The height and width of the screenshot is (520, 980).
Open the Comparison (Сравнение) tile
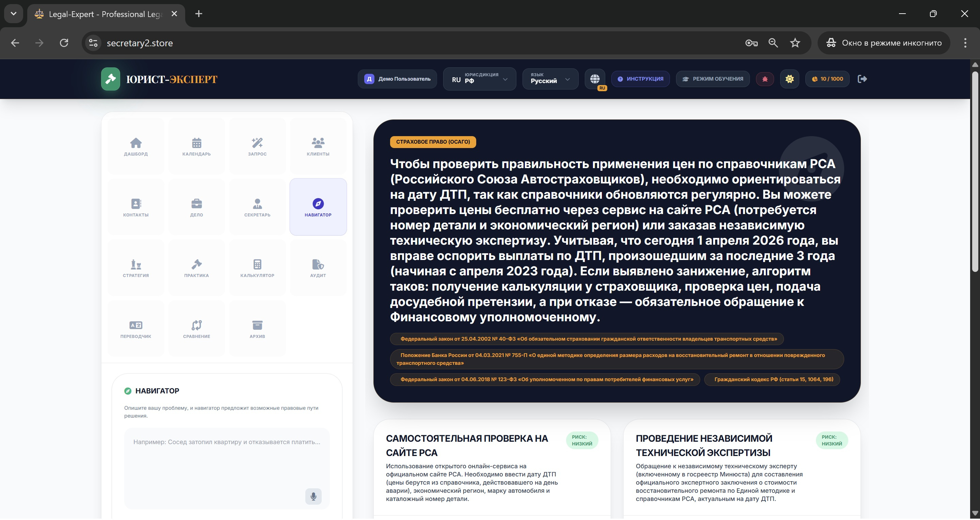(196, 329)
